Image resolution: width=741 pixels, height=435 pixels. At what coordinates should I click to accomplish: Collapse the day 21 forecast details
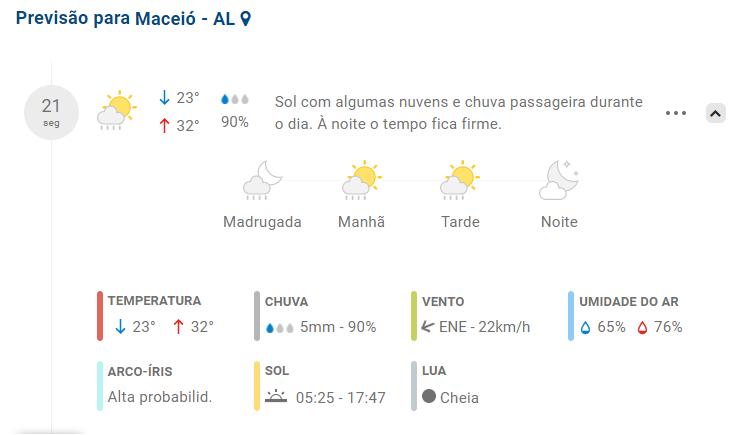click(x=715, y=113)
